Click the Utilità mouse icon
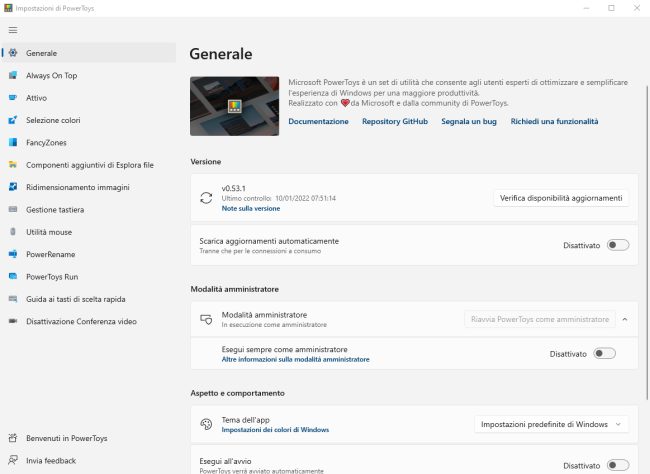Viewport: 650px width, 474px height. (x=13, y=232)
